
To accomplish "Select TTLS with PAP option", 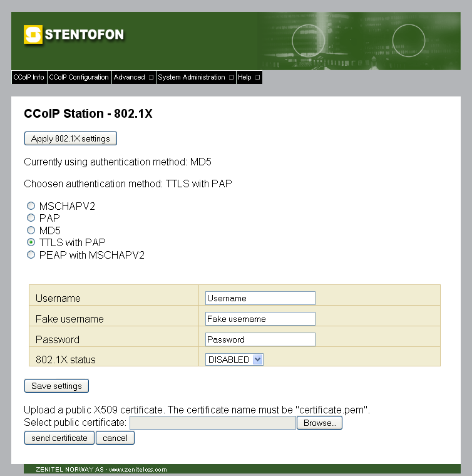I will [x=31, y=242].
